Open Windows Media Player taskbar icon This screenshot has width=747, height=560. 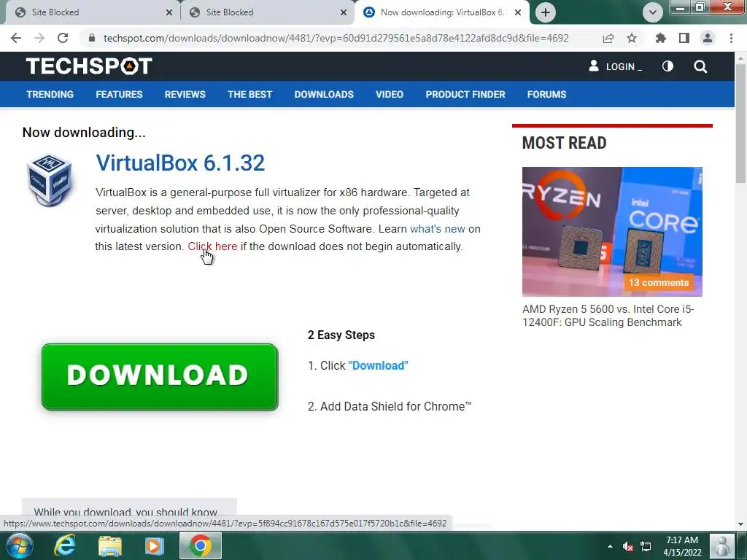154,545
